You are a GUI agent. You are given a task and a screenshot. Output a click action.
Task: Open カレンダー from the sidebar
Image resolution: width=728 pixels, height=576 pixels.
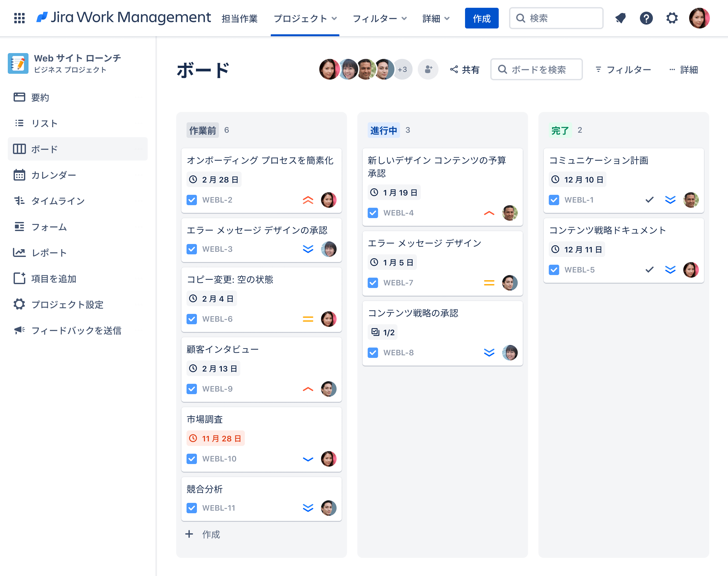pyautogui.click(x=53, y=175)
